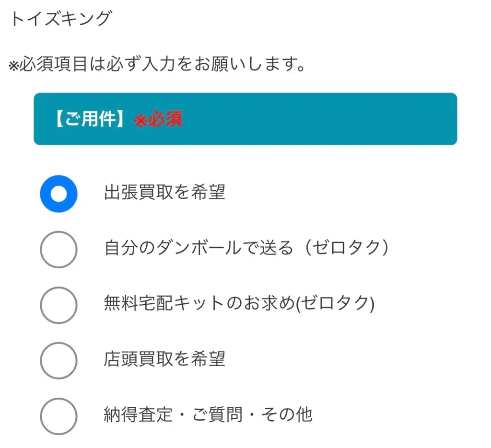Click the 出張買取を希望 label text

click(165, 192)
